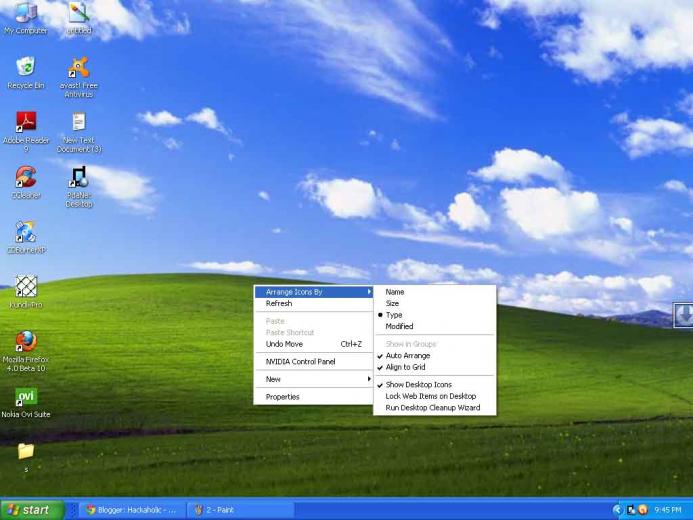Click Arrange Icons By menu entry
This screenshot has height=520, width=693.
tap(313, 292)
